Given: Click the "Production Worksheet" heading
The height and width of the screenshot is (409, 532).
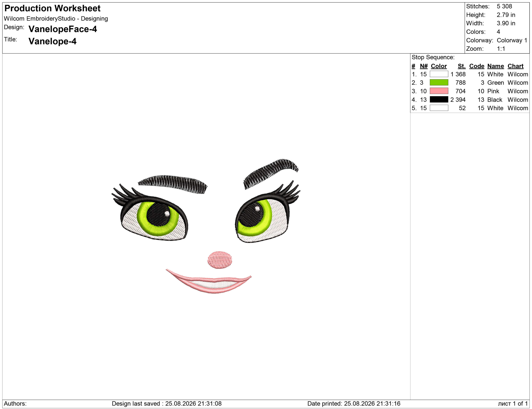Looking at the screenshot, I should click(x=52, y=8).
